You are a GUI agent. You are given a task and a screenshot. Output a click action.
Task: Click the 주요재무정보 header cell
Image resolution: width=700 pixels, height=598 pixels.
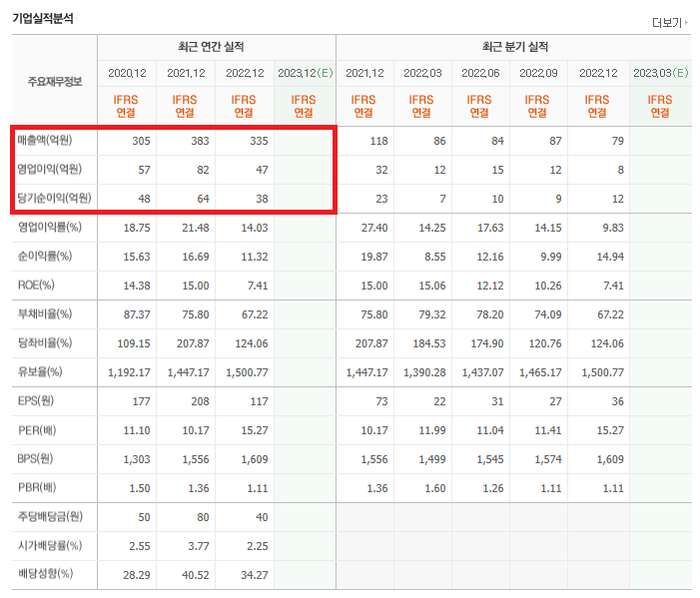point(55,81)
